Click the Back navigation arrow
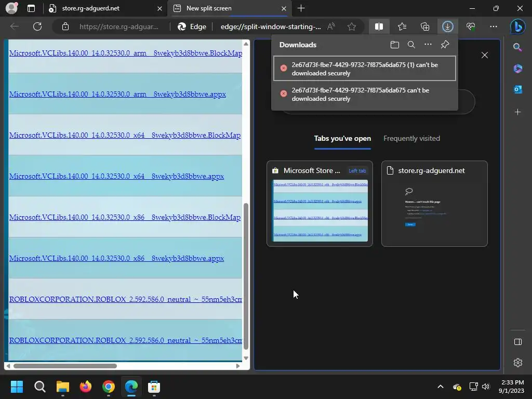The width and height of the screenshot is (532, 399). click(x=14, y=26)
